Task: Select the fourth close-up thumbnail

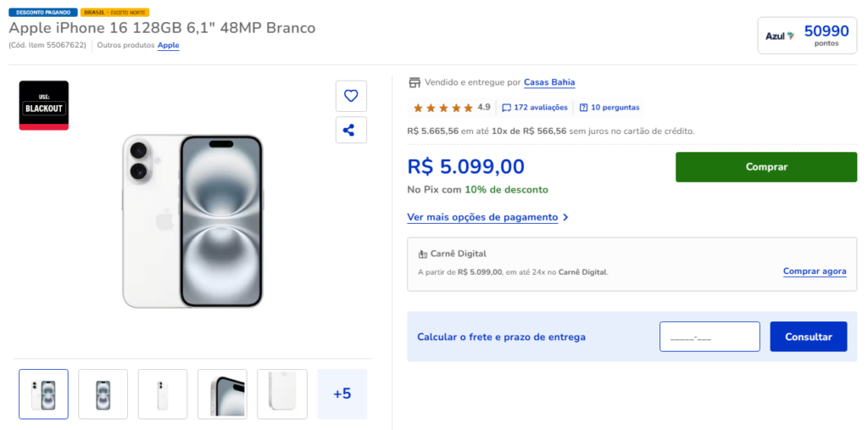Action: (222, 394)
